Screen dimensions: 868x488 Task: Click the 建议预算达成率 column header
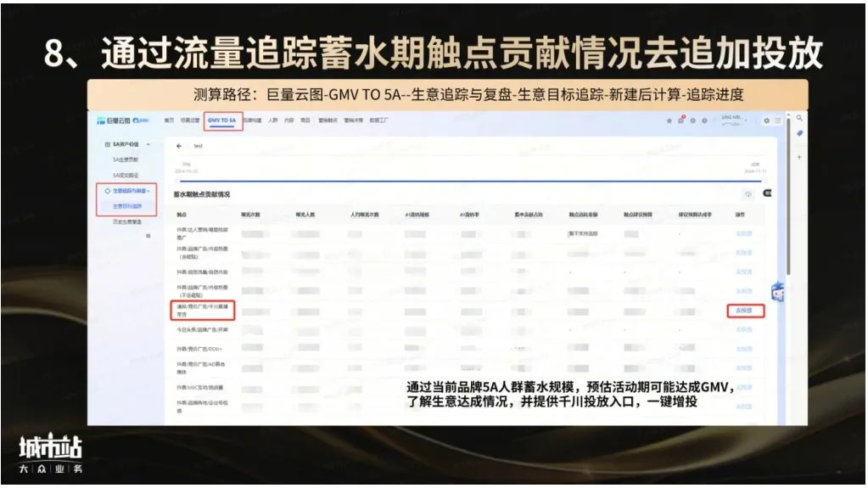[x=695, y=215]
